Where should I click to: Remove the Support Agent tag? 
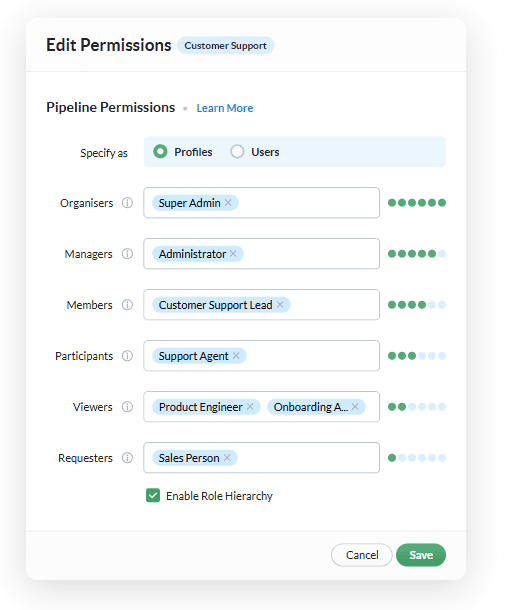click(x=236, y=356)
